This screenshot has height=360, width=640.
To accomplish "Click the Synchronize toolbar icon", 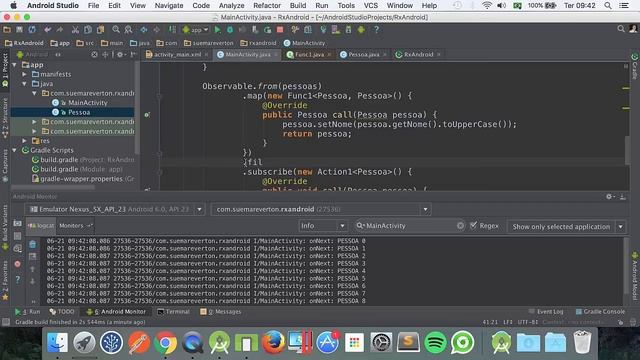I will pyautogui.click(x=32, y=30).
